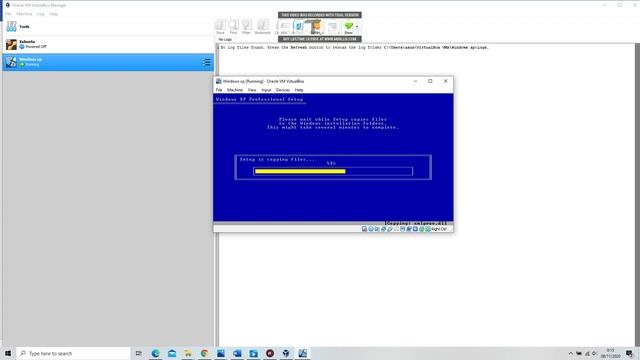Click the yellow file copying progress bar

[x=300, y=171]
